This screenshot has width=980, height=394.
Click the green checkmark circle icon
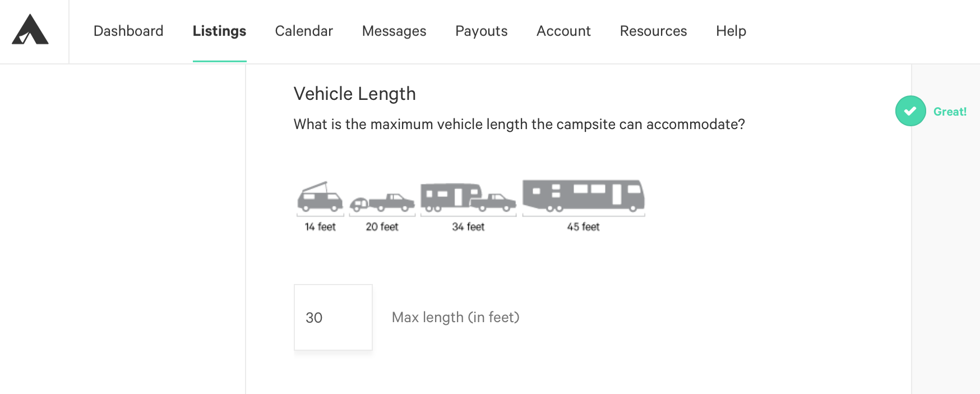[x=910, y=111]
